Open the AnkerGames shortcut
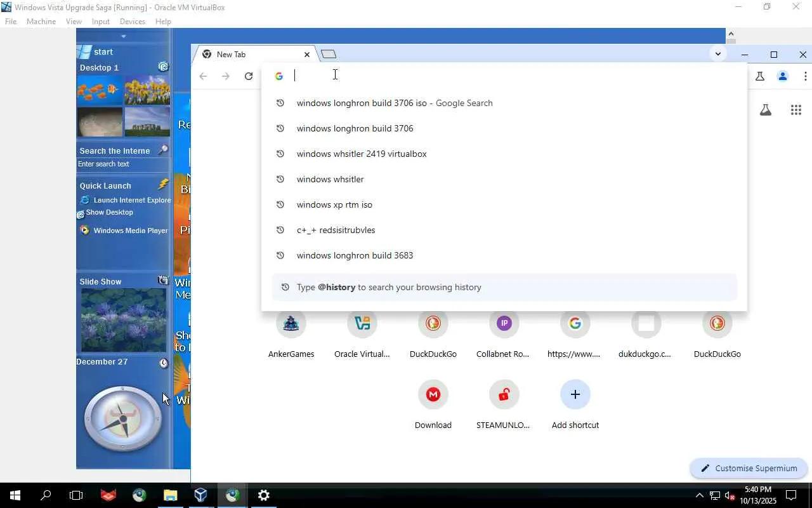Screen dimensions: 812x508 291,333
